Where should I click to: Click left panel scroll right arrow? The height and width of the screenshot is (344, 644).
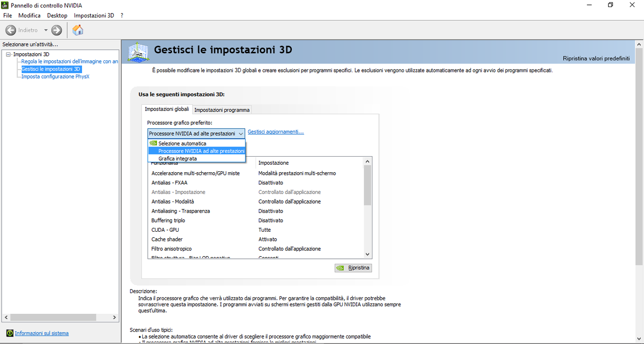115,317
